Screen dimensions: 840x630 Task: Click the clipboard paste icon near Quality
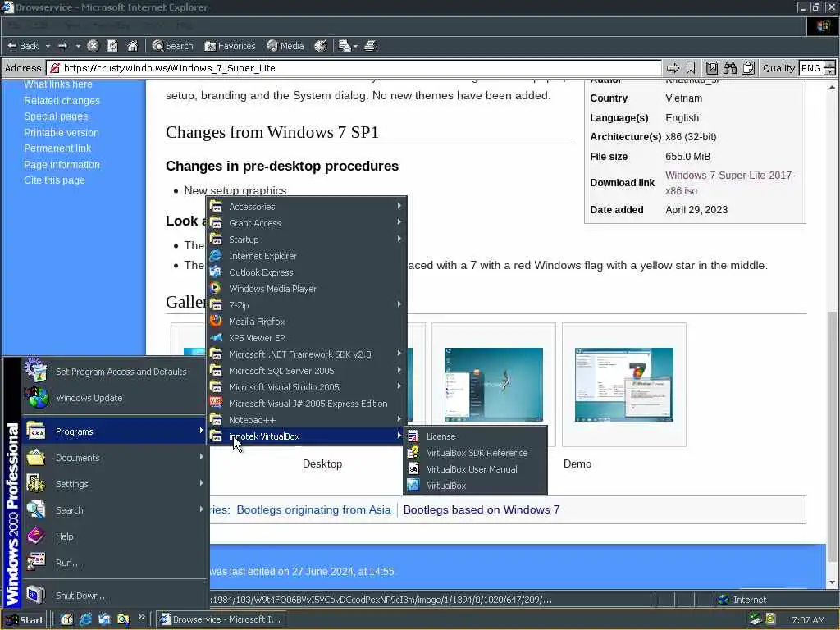point(748,68)
